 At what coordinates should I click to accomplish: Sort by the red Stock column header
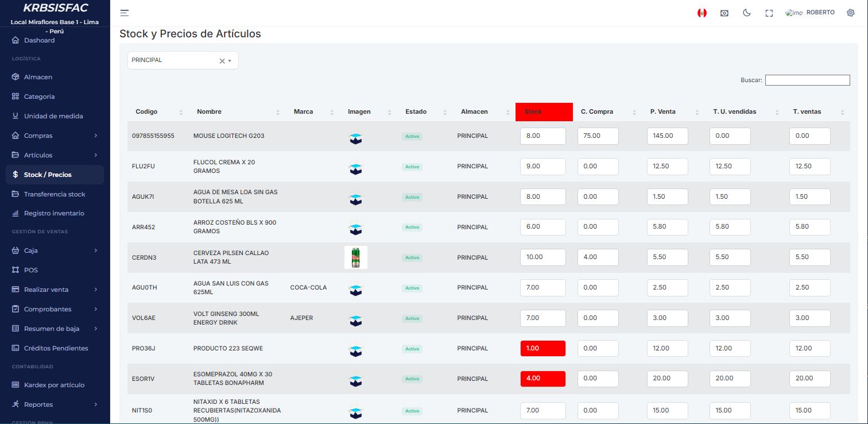coord(544,111)
